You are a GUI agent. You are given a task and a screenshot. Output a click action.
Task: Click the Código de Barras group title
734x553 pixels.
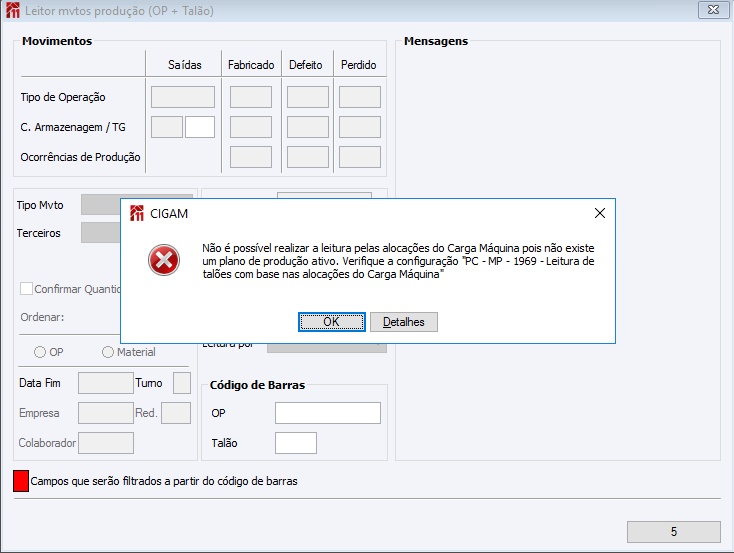(x=257, y=385)
